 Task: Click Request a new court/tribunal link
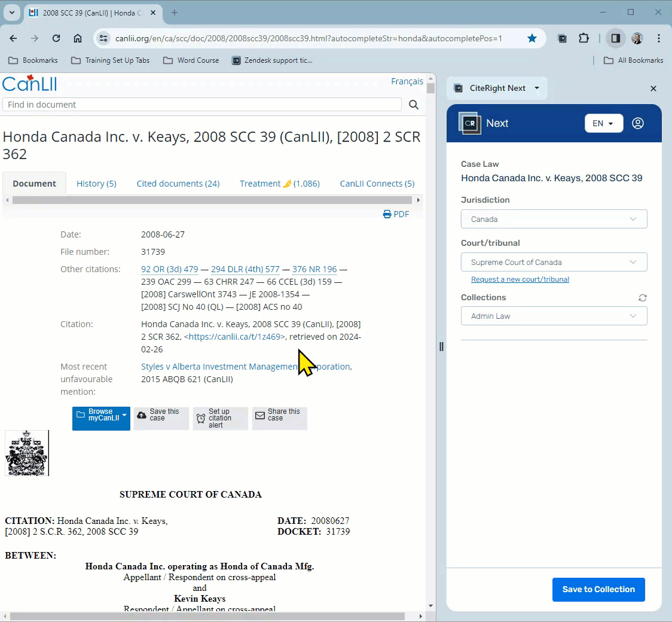click(x=520, y=279)
